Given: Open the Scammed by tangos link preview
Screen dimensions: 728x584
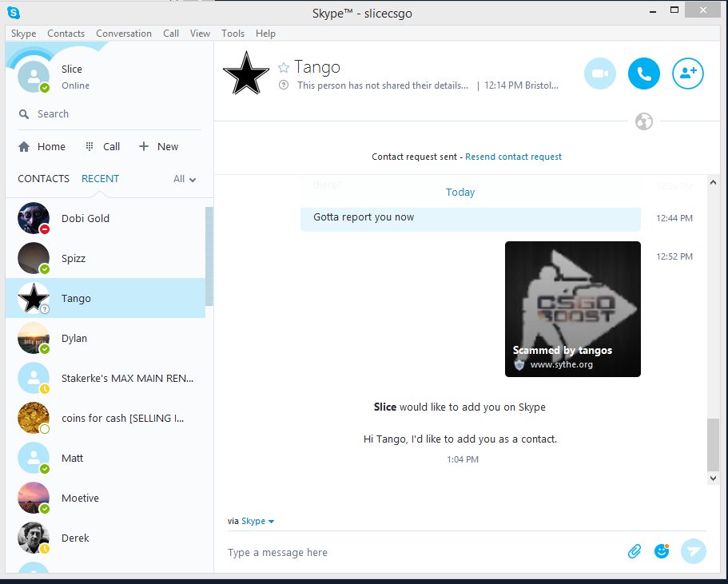Looking at the screenshot, I should tap(572, 309).
